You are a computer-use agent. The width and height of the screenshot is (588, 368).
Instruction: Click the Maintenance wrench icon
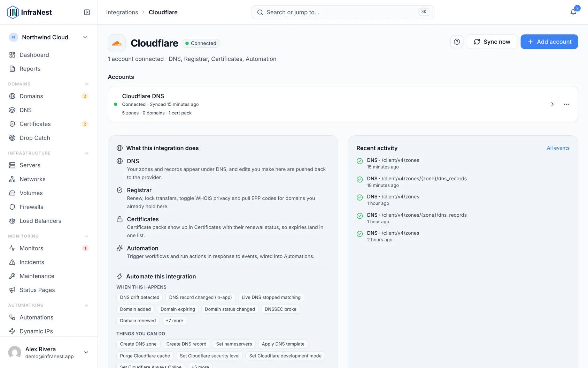click(x=12, y=276)
